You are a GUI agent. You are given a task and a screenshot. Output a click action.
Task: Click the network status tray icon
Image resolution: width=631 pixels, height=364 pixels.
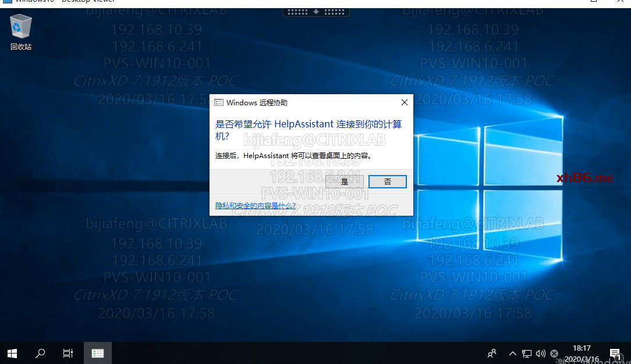[526, 353]
